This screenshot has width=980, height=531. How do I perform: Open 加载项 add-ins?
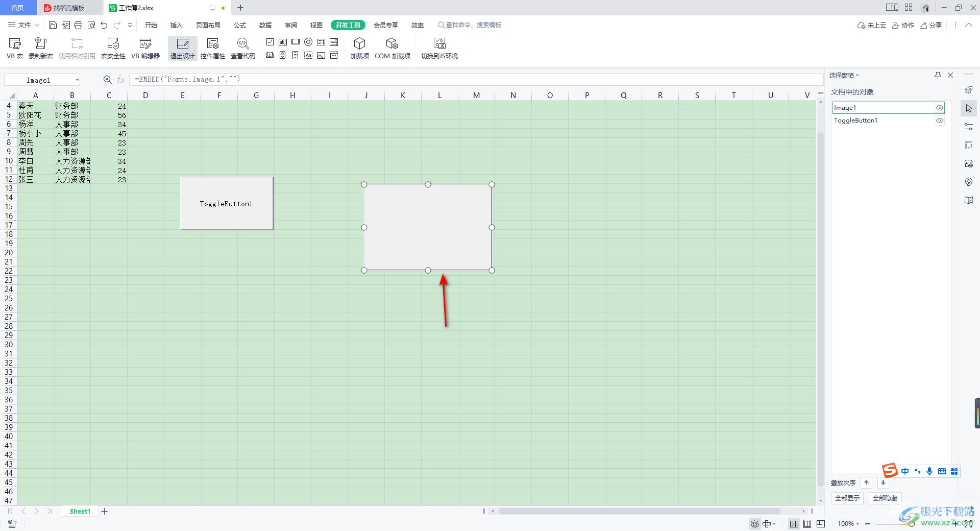(x=359, y=49)
